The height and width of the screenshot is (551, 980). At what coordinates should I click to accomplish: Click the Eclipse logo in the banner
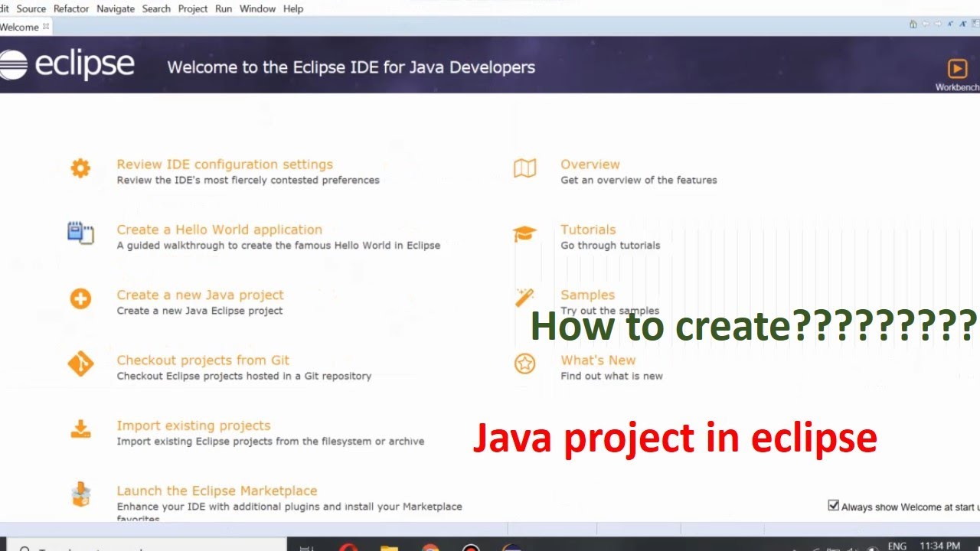[x=67, y=65]
